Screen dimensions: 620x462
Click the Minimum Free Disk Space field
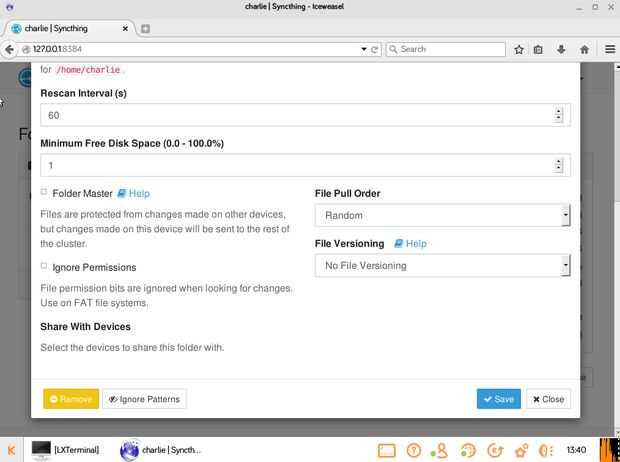click(x=305, y=165)
